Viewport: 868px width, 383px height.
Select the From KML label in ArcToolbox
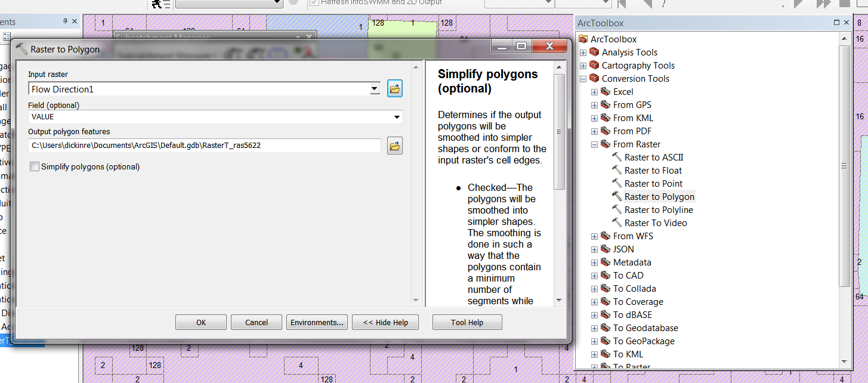(x=633, y=118)
